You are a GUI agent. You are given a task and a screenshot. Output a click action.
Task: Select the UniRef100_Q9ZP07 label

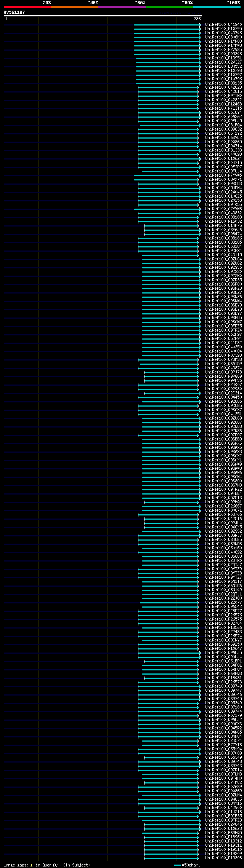click(x=223, y=435)
